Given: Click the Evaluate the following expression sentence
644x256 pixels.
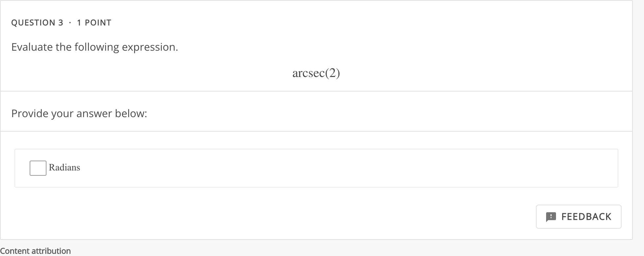Looking at the screenshot, I should [94, 47].
